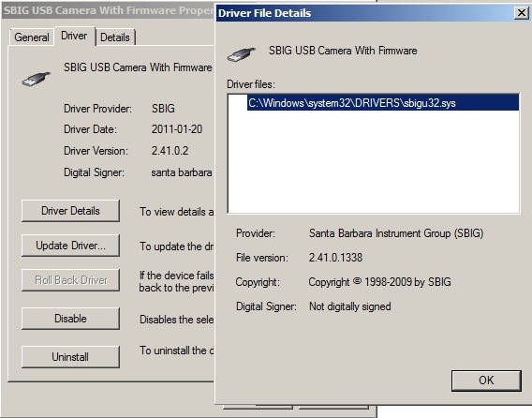The image size is (532, 418).
Task: Click the Roll Back Driver button
Action: (70, 280)
